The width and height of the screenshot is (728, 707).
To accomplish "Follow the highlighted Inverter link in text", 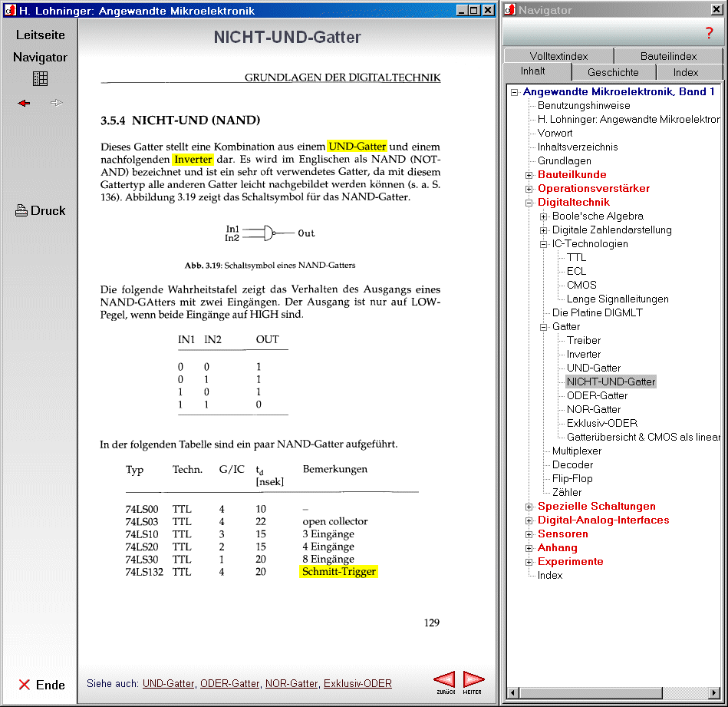I will tap(193, 160).
